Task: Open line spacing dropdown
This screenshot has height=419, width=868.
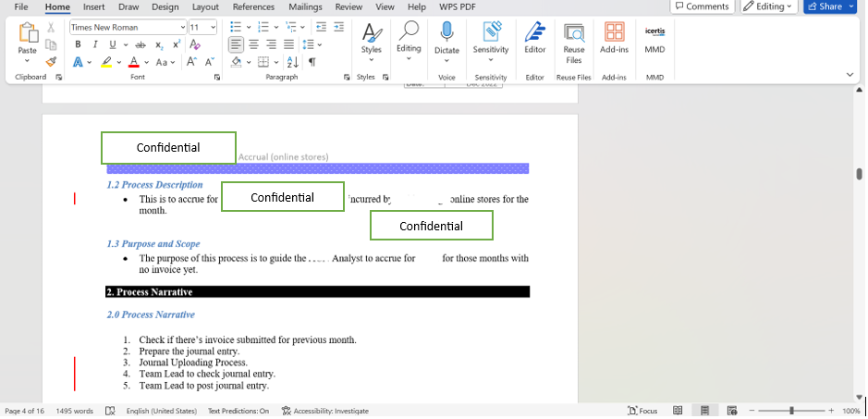Action: 312,44
